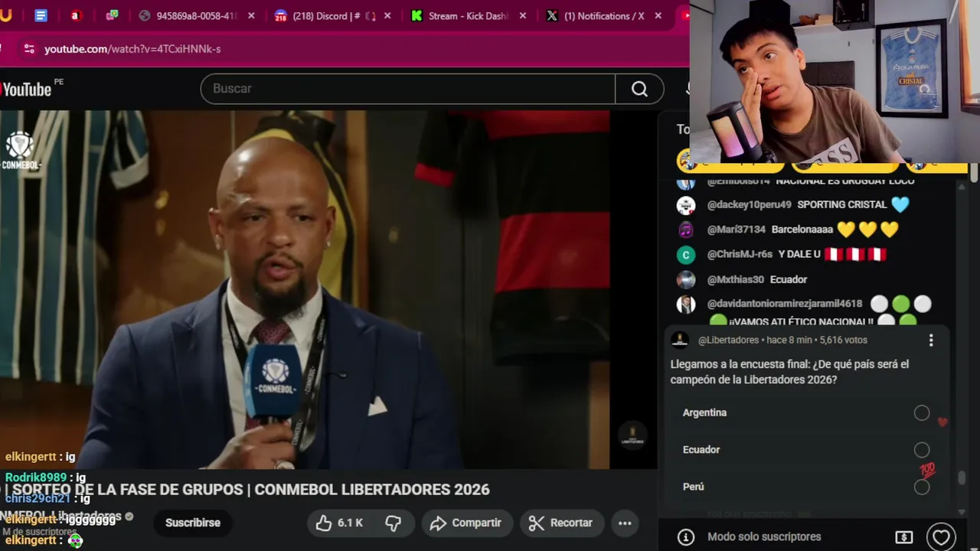Click the 5,616 votos poll count
This screenshot has height=551, width=980.
click(x=843, y=340)
